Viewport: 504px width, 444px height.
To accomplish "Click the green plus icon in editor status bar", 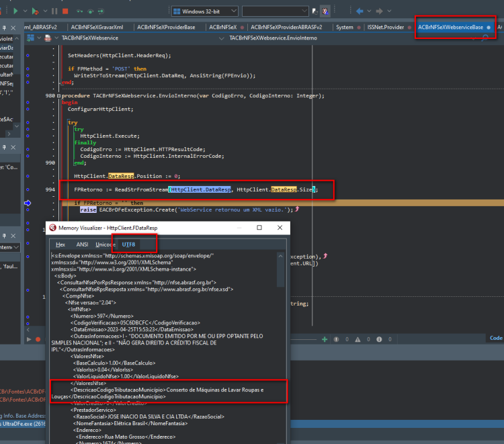I will (x=325, y=339).
